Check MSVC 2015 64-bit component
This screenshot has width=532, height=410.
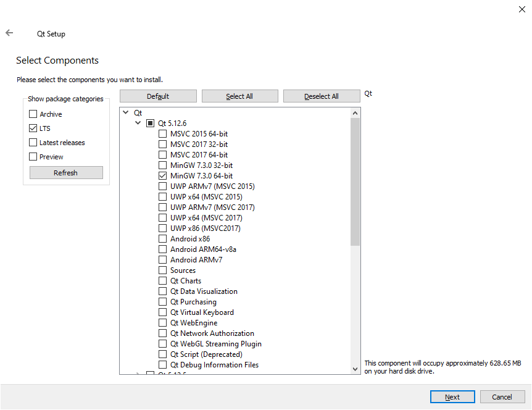[x=163, y=134]
